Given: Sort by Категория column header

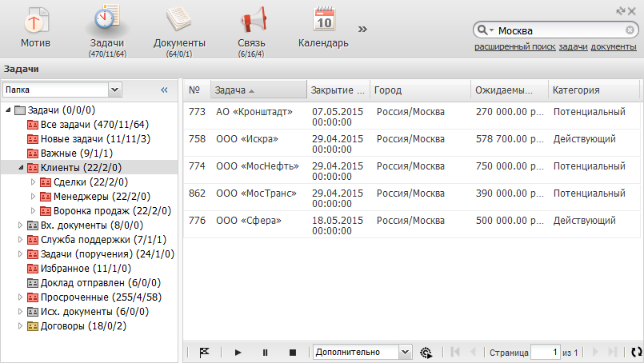Looking at the screenshot, I should 594,90.
